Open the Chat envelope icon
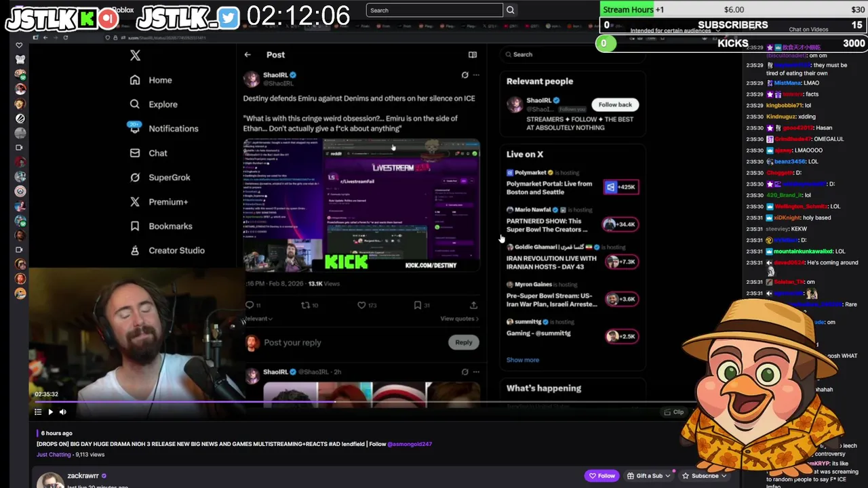The width and height of the screenshot is (868, 488). [x=135, y=153]
